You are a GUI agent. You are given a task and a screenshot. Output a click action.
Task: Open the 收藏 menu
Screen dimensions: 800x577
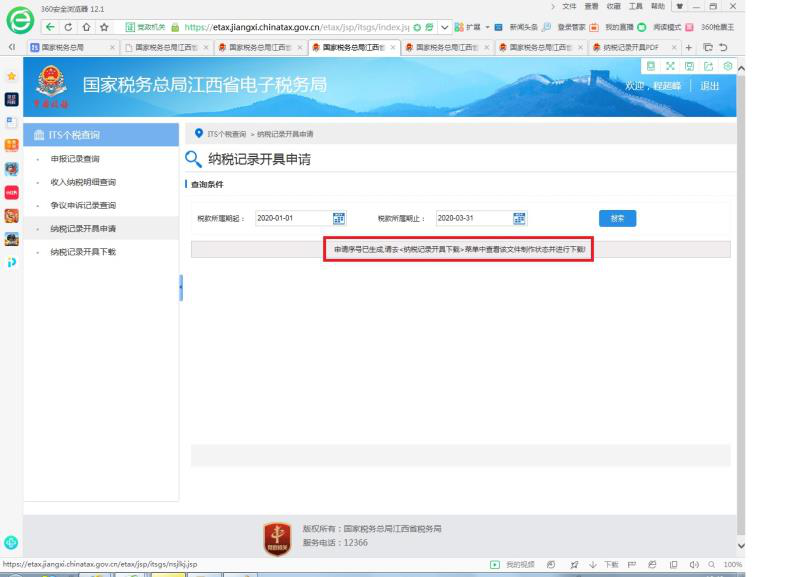click(613, 7)
